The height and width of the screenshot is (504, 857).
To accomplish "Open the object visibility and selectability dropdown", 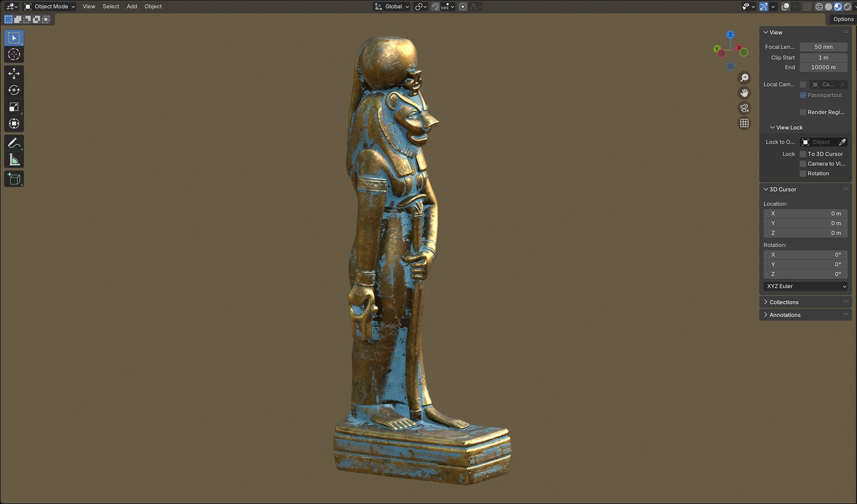I will pyautogui.click(x=748, y=7).
